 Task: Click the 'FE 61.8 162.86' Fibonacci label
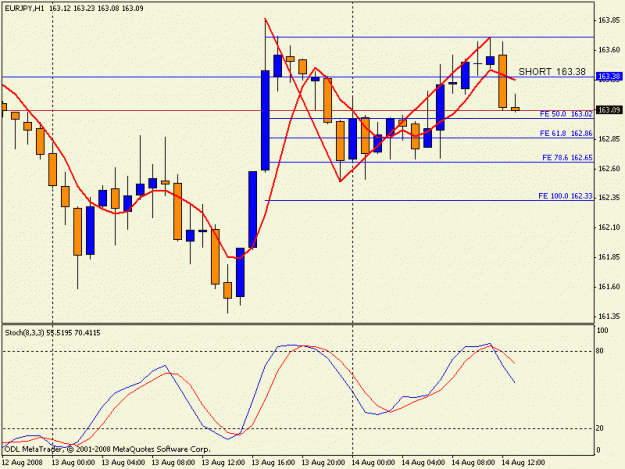coord(566,133)
